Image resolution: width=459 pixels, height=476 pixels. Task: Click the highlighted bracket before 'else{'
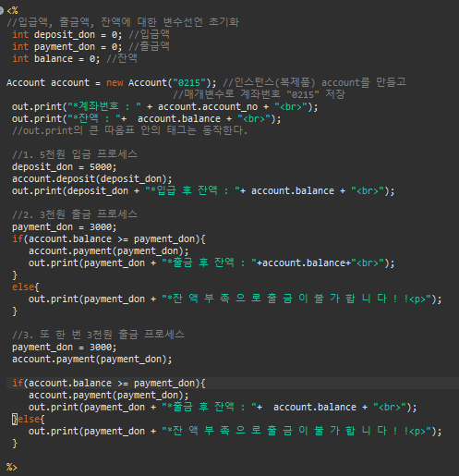15,419
